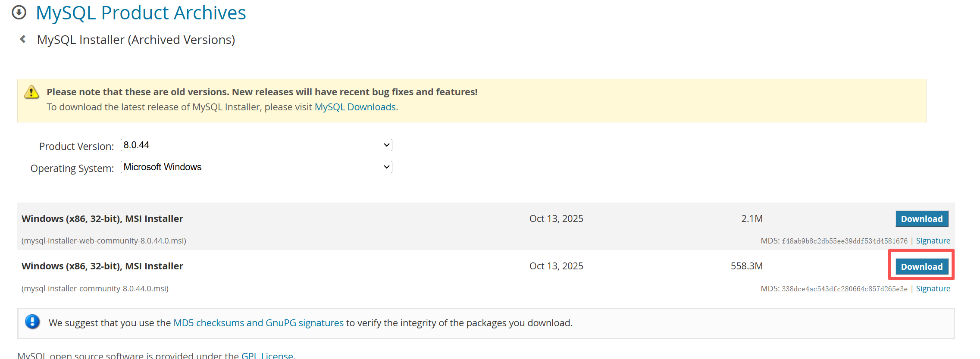Open the Product Version dropdown
The image size is (980, 359).
[256, 145]
